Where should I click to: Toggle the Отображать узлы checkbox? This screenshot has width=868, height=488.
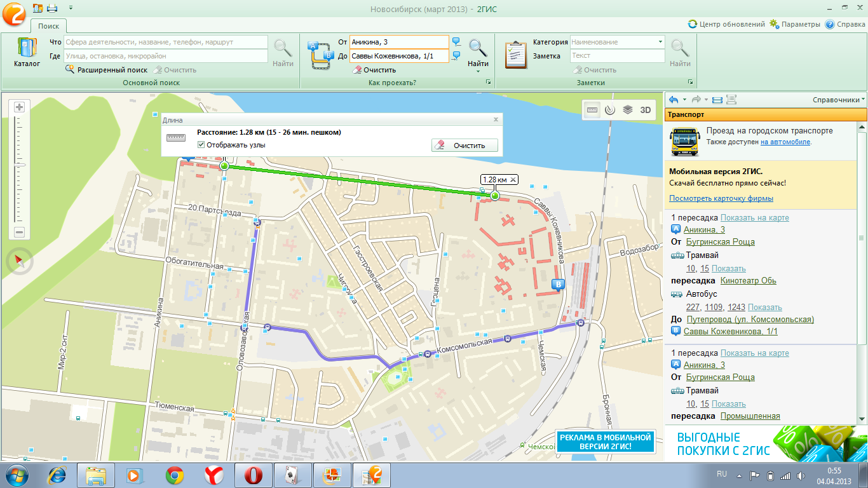point(201,145)
